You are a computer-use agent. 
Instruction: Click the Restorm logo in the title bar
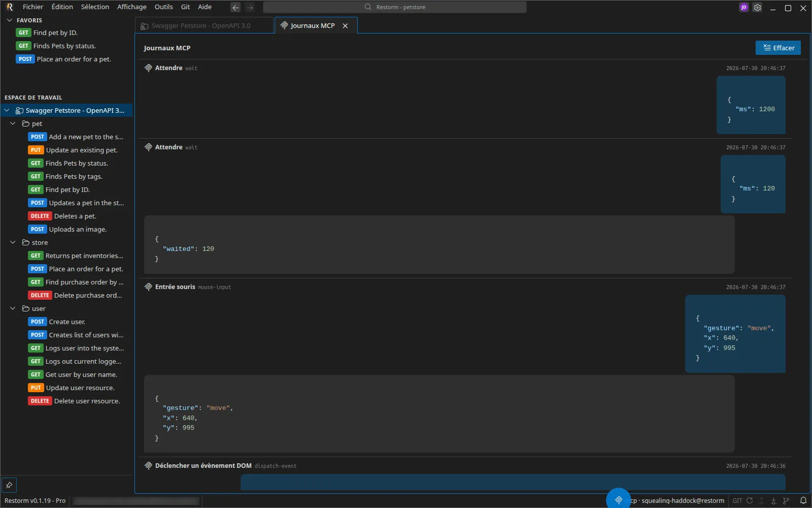(x=10, y=7)
